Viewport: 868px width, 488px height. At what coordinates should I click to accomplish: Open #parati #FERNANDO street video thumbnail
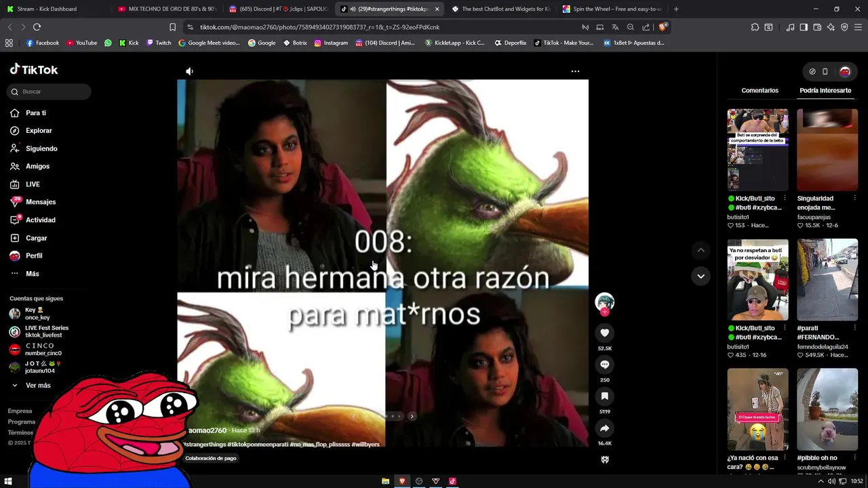click(x=827, y=279)
